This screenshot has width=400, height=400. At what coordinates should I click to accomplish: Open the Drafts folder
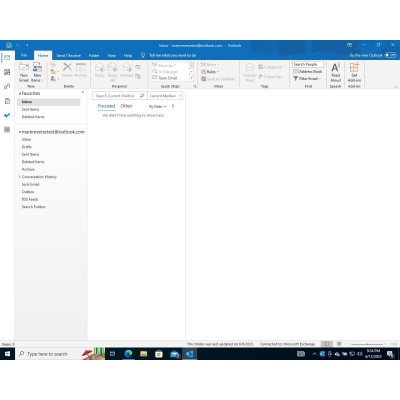(27, 147)
